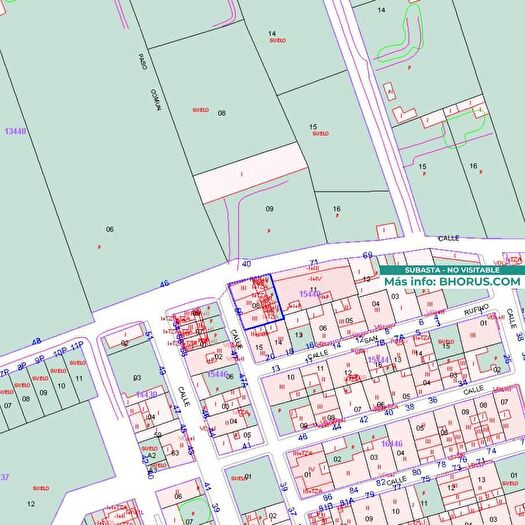
Task: Select parcel 08 marked SUELO
Action: pyautogui.click(x=221, y=113)
